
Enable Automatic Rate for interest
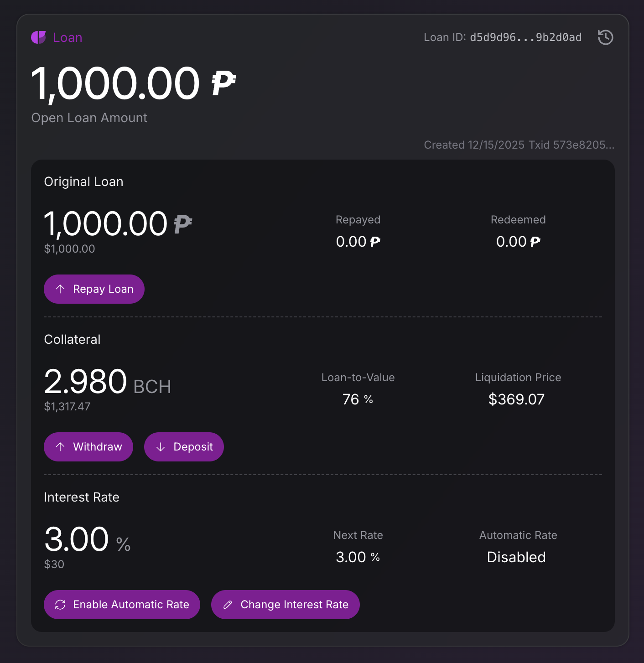pyautogui.click(x=122, y=605)
